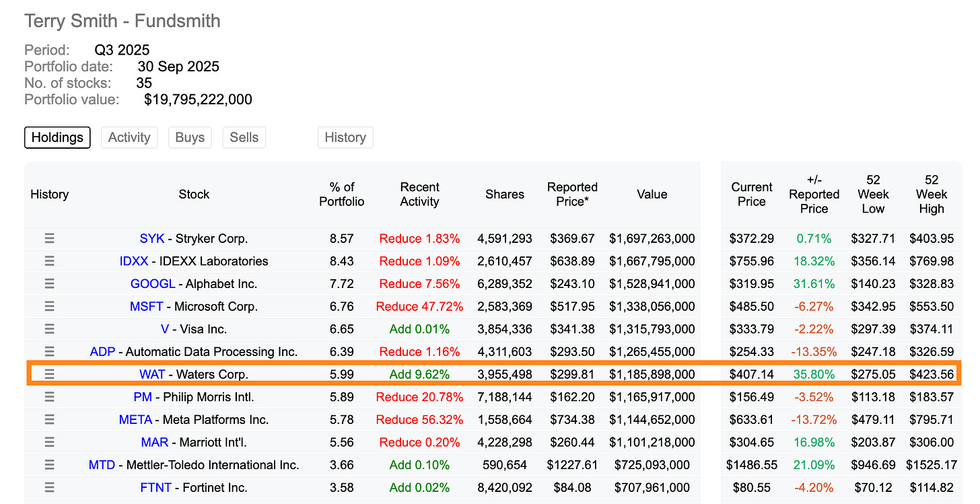Sort by Reported Price column header
This screenshot has width=980, height=504.
572,194
